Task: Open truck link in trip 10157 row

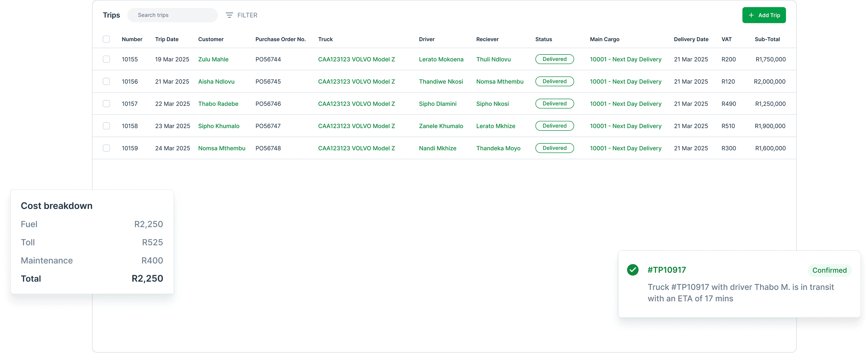Action: [x=356, y=104]
